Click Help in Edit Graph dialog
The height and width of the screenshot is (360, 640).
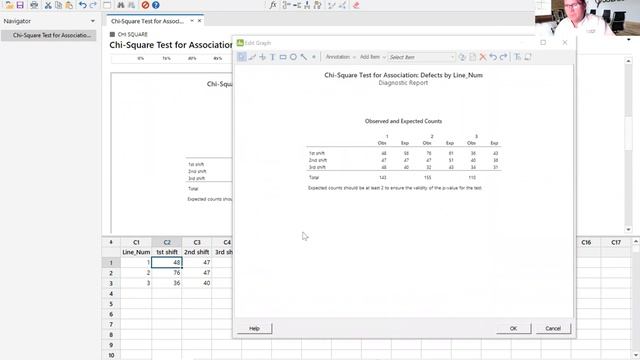click(254, 328)
